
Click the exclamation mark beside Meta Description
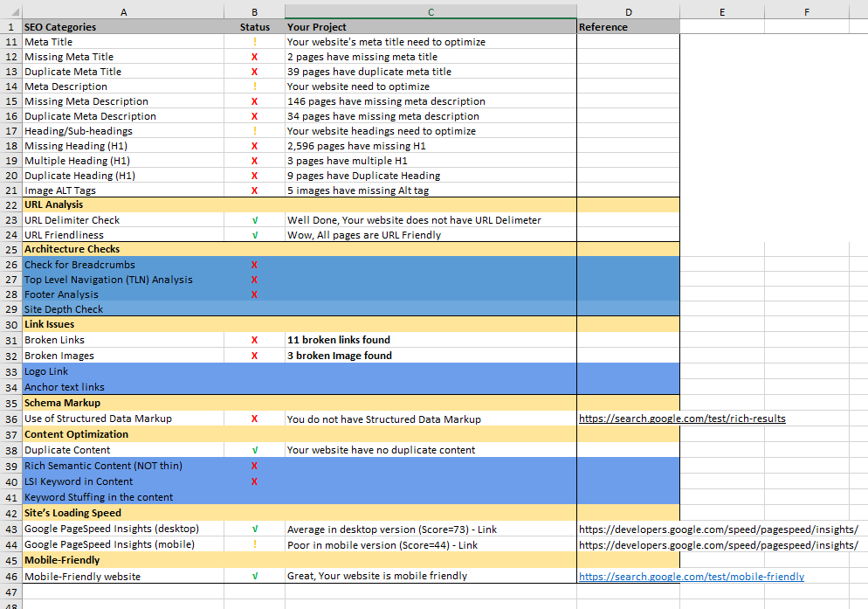tap(254, 86)
